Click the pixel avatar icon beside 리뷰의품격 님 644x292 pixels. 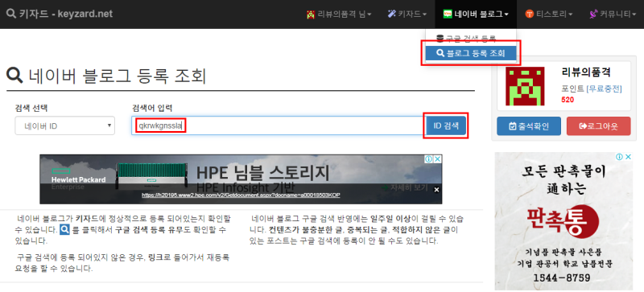tap(311, 14)
